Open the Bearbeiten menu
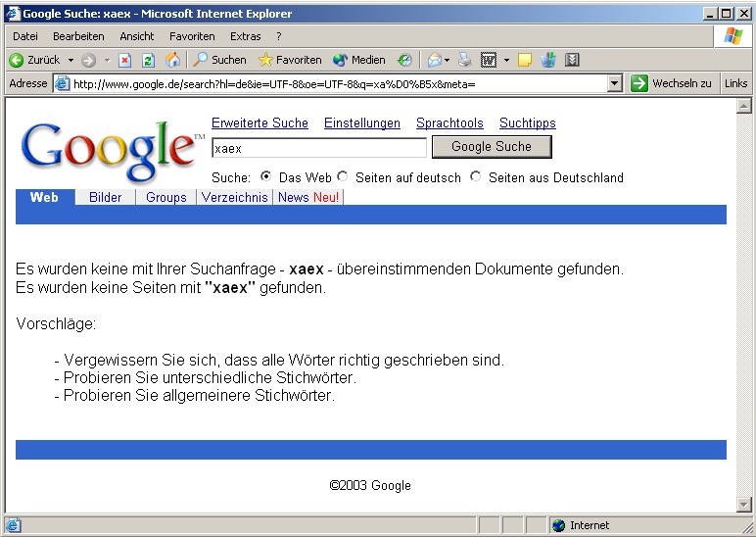 (x=78, y=36)
